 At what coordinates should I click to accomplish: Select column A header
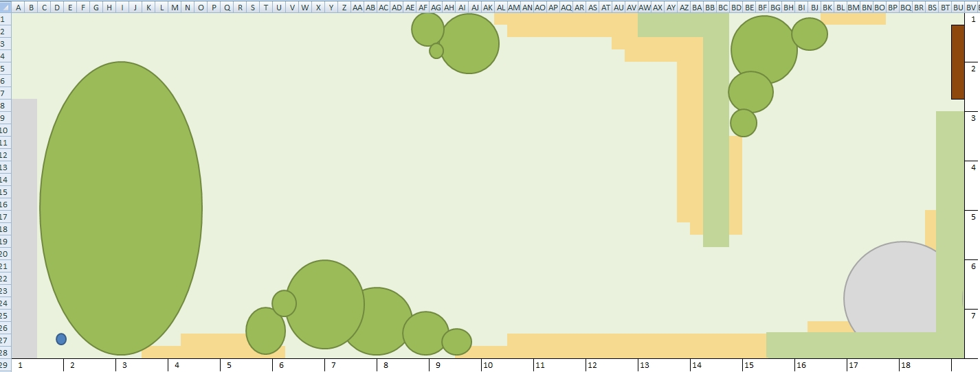(x=19, y=7)
